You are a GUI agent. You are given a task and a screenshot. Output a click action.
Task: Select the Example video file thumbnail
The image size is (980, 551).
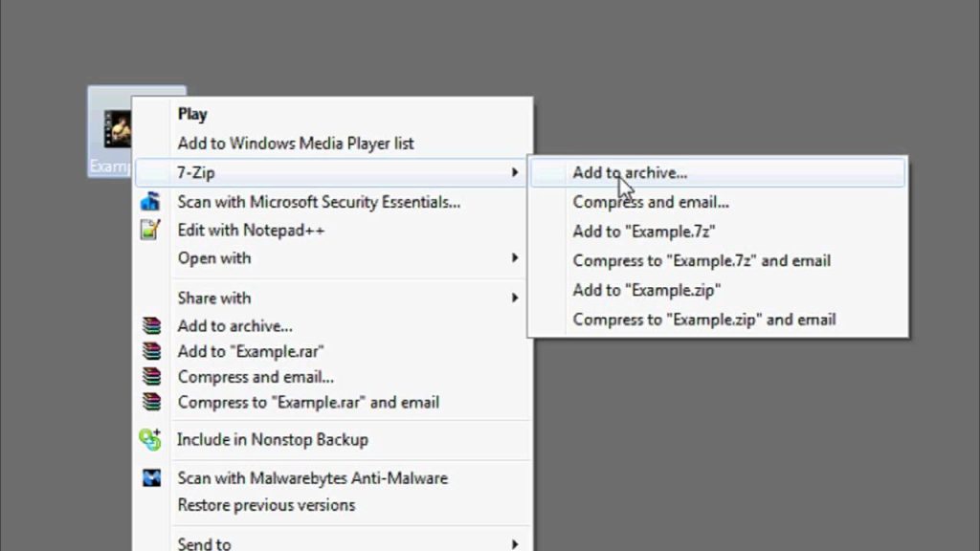pyautogui.click(x=117, y=129)
